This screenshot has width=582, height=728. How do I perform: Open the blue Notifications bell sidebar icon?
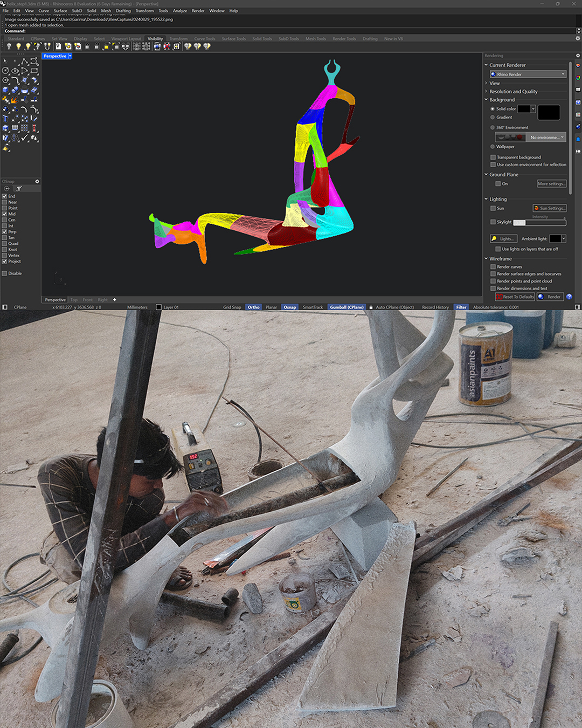(578, 139)
